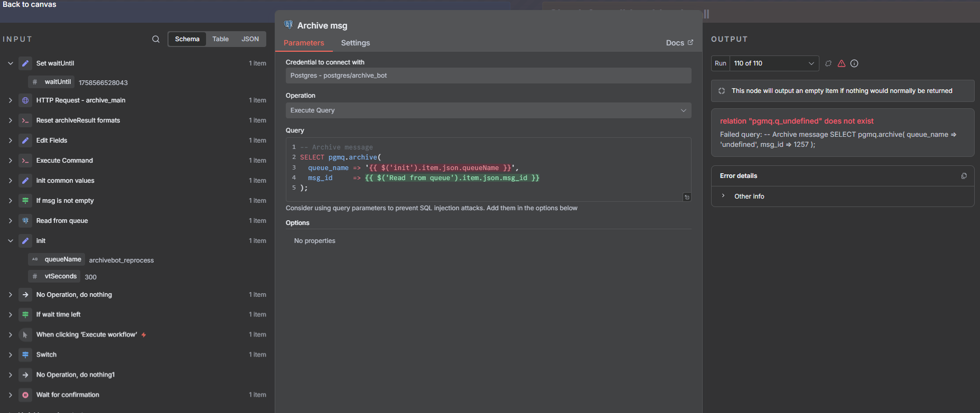Select the Schema view option
980x413 pixels.
187,39
